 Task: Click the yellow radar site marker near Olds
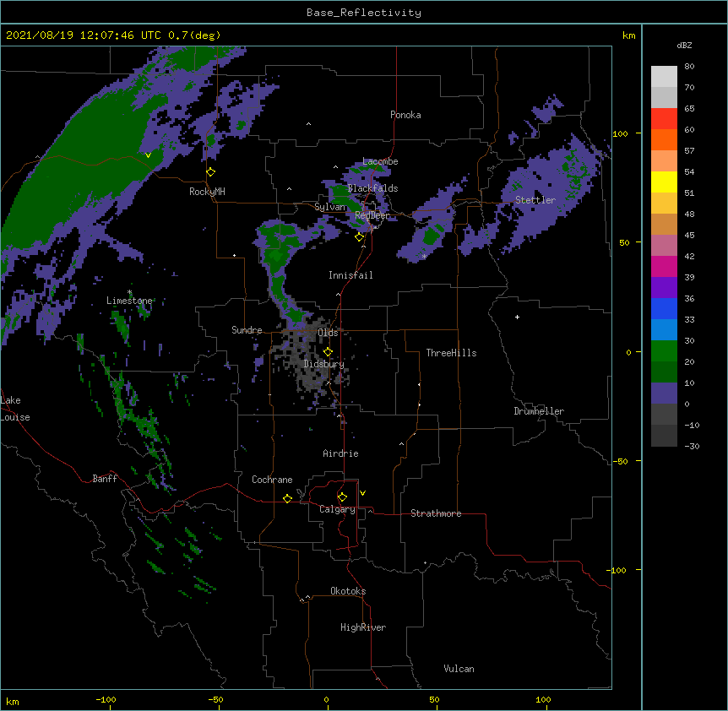328,352
